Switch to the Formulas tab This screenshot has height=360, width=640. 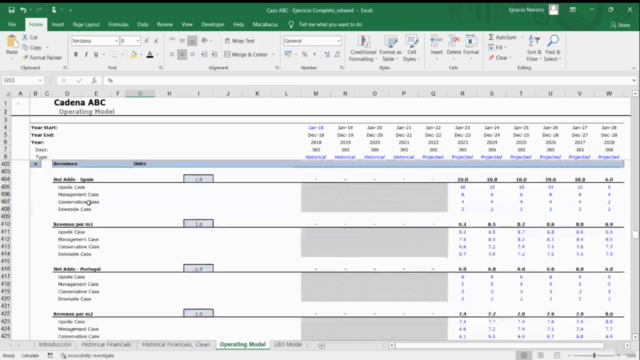pyautogui.click(x=118, y=24)
